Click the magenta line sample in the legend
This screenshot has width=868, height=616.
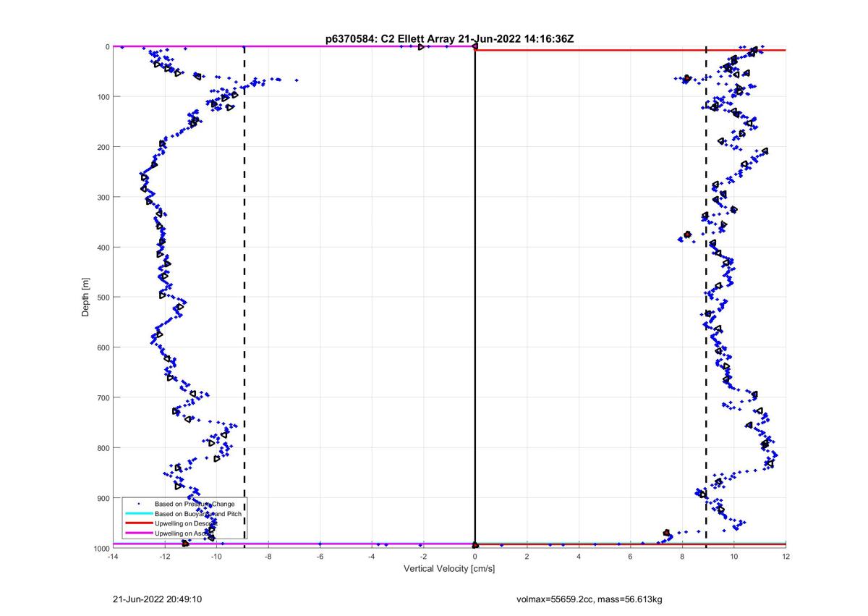pyautogui.click(x=138, y=533)
